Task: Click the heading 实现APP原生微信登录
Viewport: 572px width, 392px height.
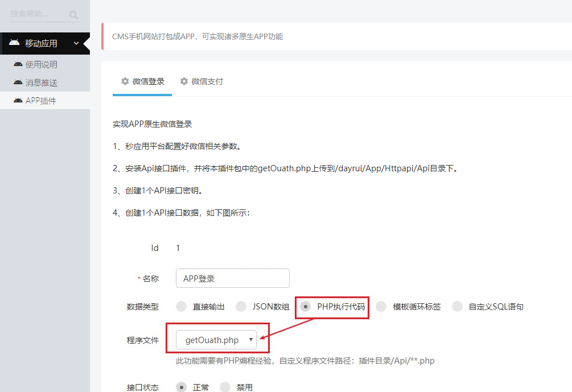Action: [x=152, y=124]
